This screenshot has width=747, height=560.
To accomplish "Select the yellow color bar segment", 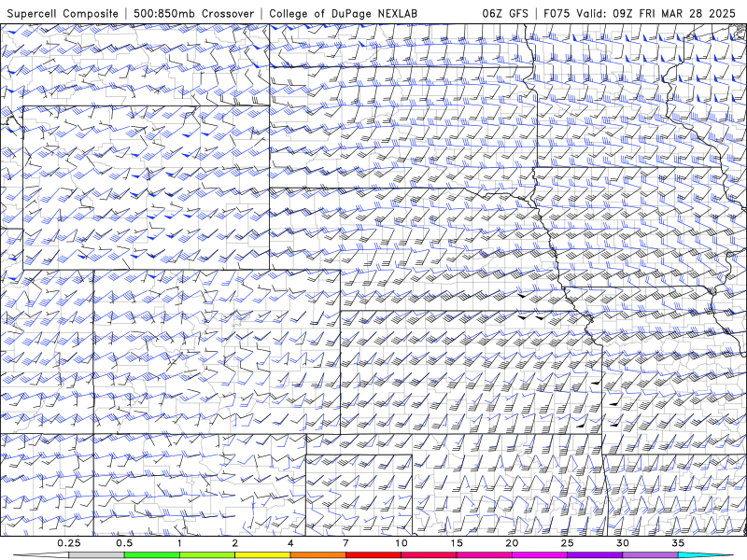I will point(262,555).
